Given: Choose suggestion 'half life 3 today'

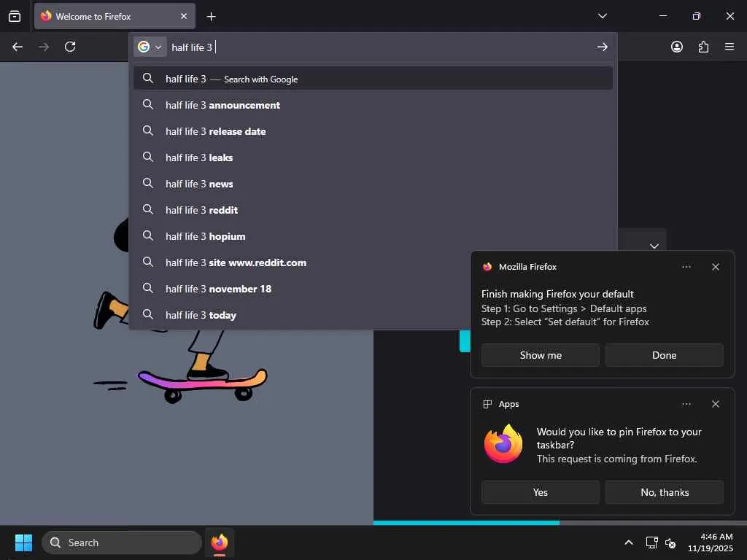Looking at the screenshot, I should coord(301,315).
